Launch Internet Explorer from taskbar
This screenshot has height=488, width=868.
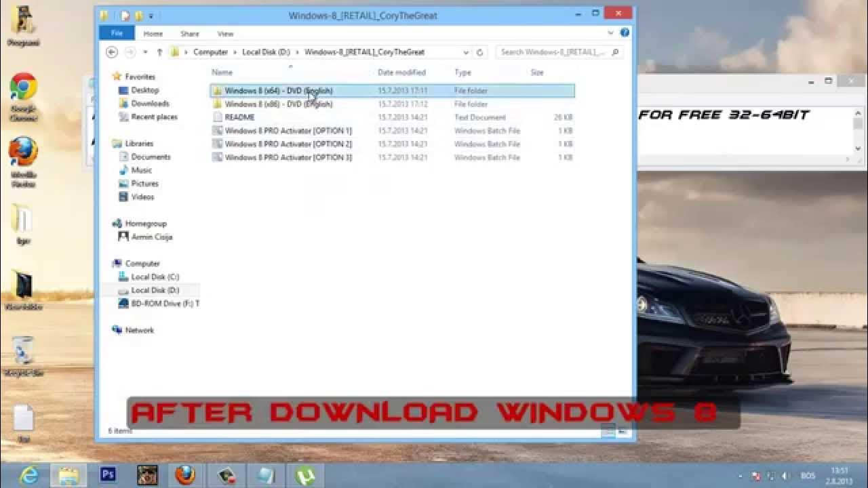(x=28, y=475)
